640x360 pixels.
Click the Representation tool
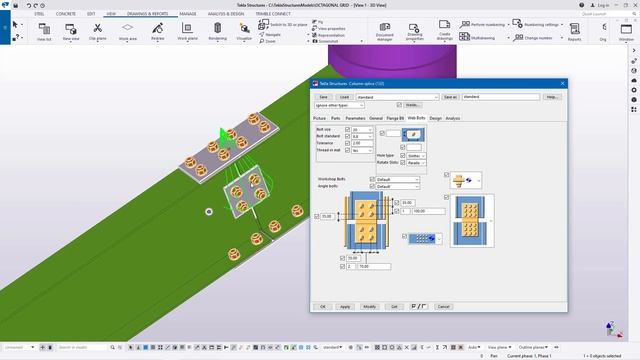[x=328, y=35]
